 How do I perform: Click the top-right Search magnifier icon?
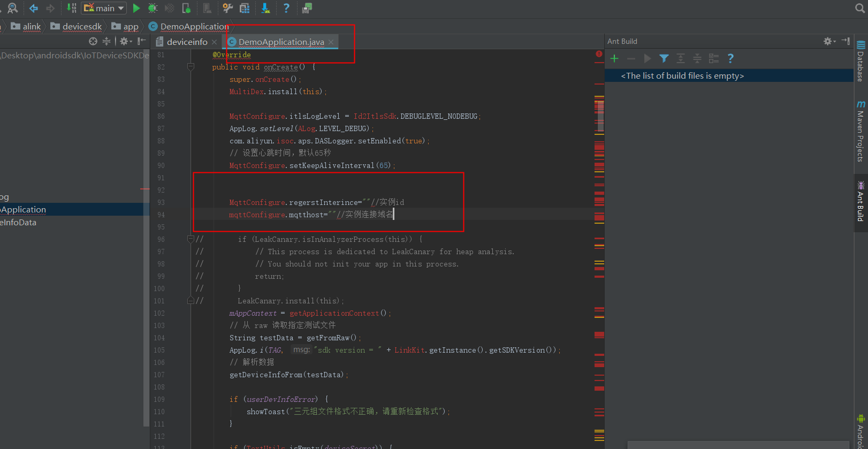coord(860,8)
